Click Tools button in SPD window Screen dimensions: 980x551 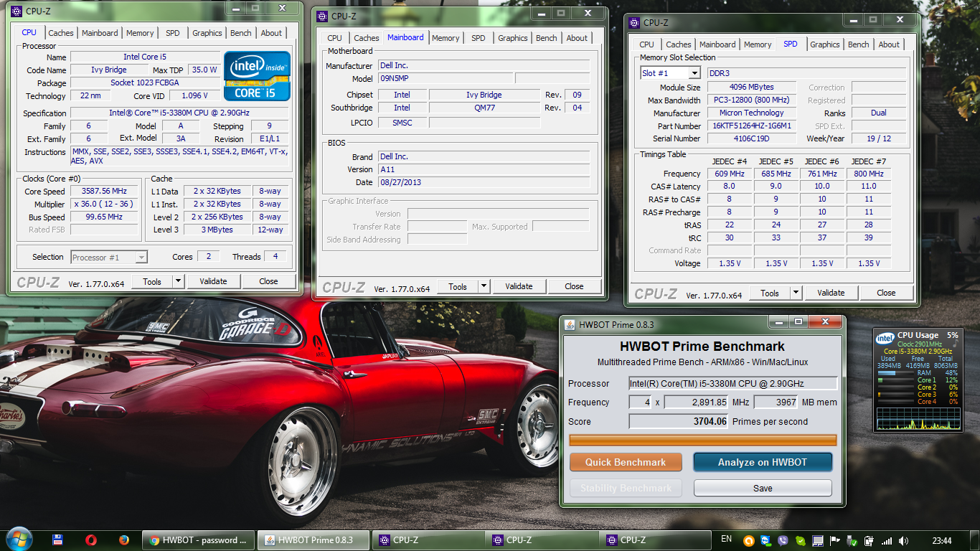[x=770, y=293]
